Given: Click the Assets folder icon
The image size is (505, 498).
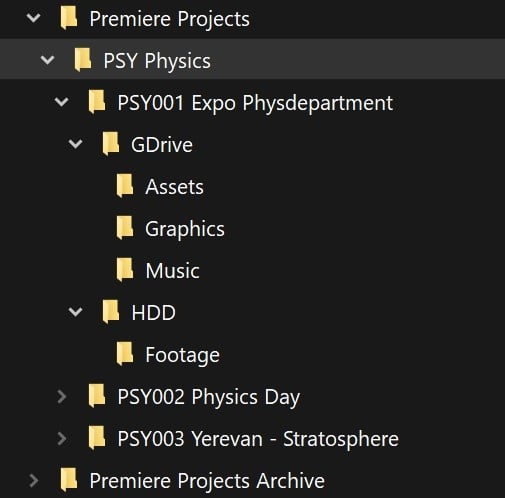Looking at the screenshot, I should tap(125, 186).
